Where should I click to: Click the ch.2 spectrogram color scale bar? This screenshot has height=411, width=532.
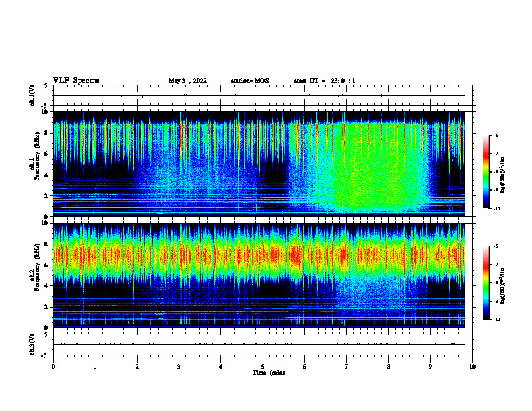tap(486, 283)
